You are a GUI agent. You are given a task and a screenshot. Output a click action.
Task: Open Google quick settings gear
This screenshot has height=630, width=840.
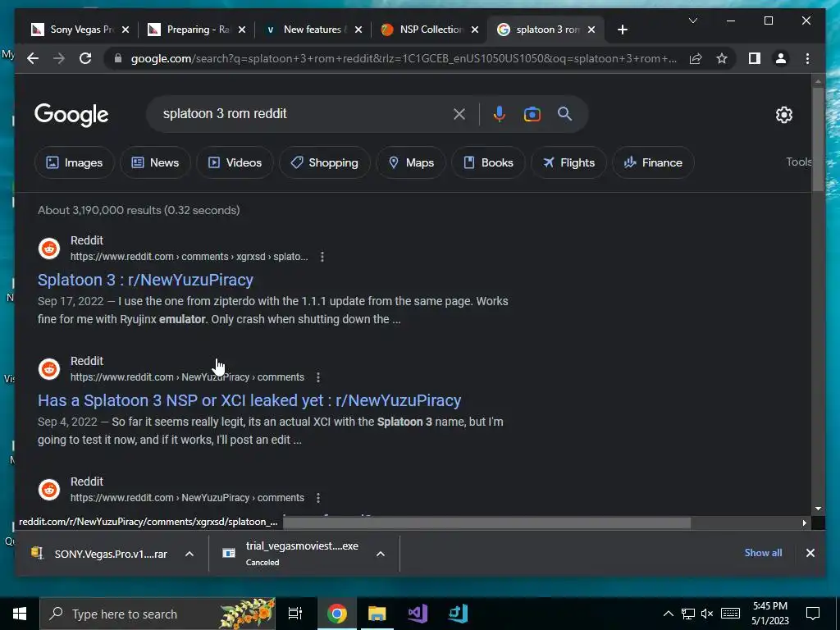[x=783, y=114]
